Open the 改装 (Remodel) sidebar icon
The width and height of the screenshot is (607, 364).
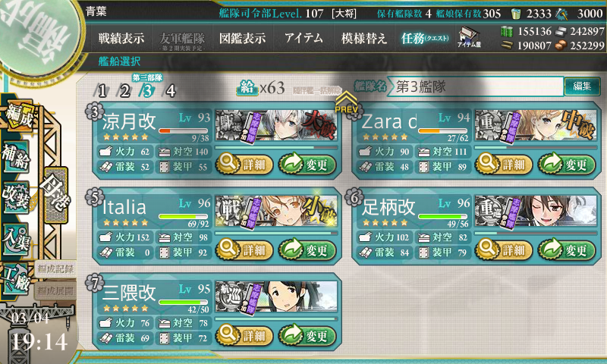(x=16, y=197)
